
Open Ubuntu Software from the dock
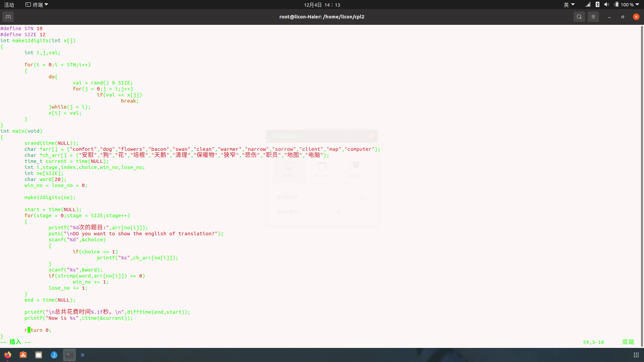click(23, 355)
